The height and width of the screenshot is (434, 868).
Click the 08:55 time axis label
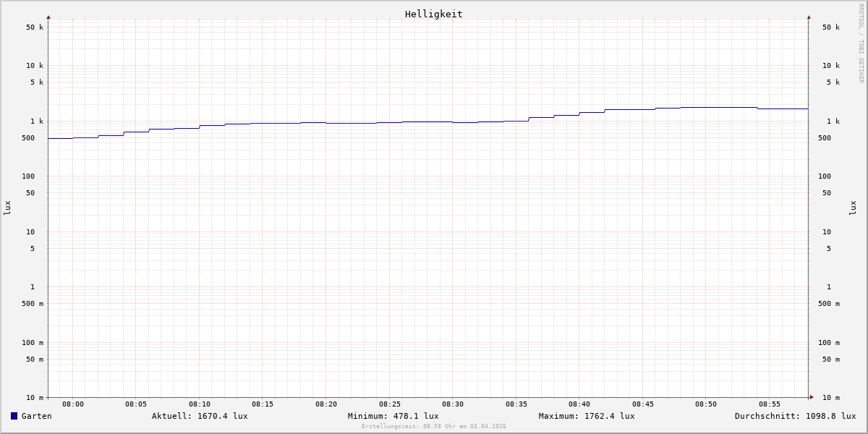click(x=770, y=404)
